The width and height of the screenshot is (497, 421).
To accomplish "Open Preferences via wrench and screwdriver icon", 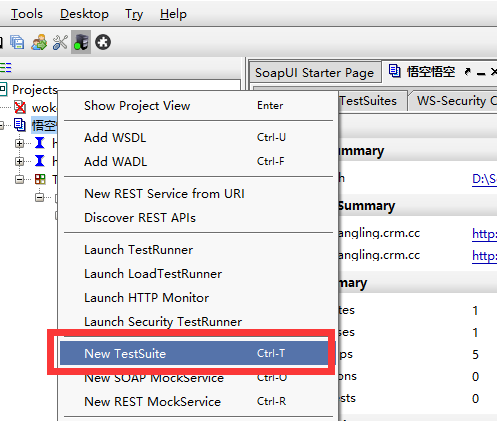I will click(60, 42).
